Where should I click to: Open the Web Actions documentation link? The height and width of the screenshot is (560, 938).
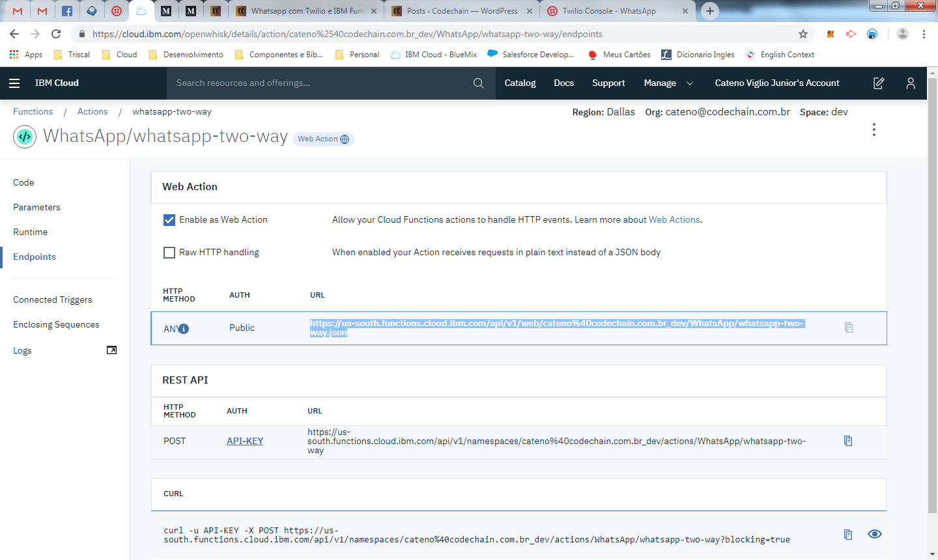pyautogui.click(x=674, y=220)
